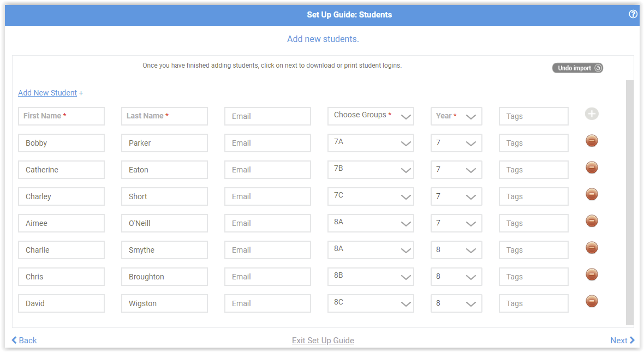Screen dimensions: 644x352
Task: Click the Eaton last name field
Action: pyautogui.click(x=164, y=170)
